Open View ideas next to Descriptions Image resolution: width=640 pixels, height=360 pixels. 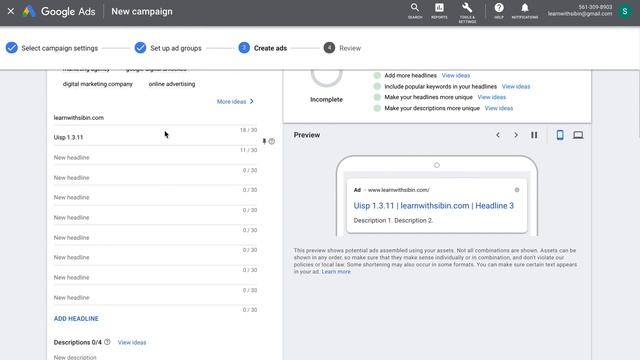[x=132, y=342]
